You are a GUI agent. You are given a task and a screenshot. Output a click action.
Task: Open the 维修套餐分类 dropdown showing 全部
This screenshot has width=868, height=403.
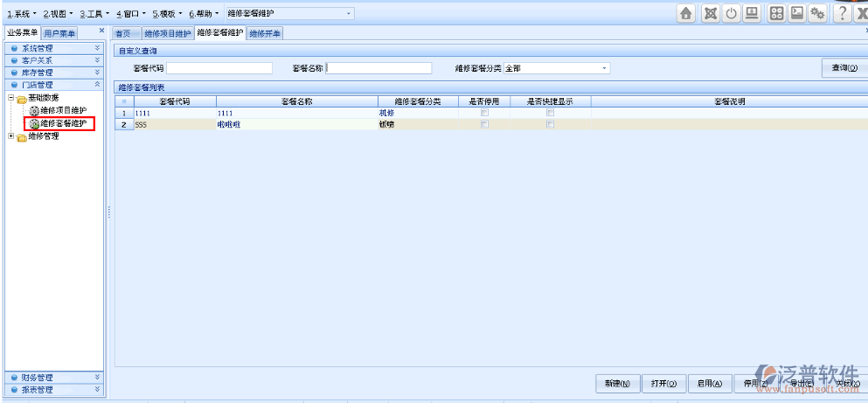pos(605,68)
